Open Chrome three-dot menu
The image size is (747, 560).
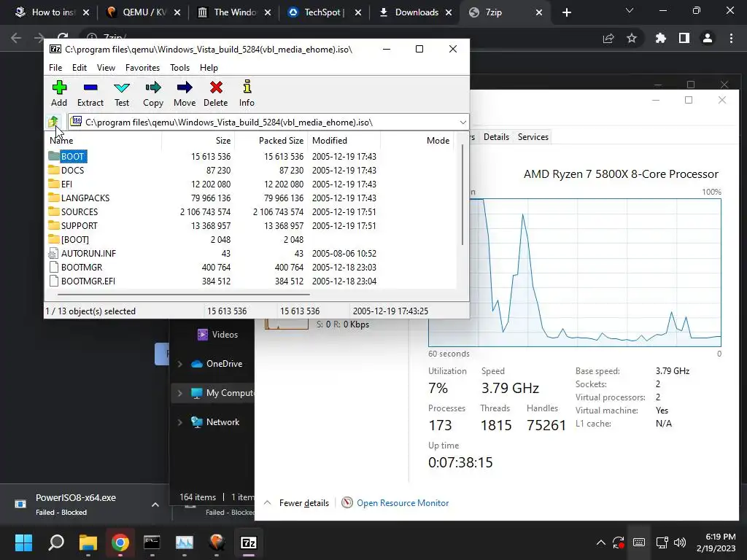coord(731,38)
